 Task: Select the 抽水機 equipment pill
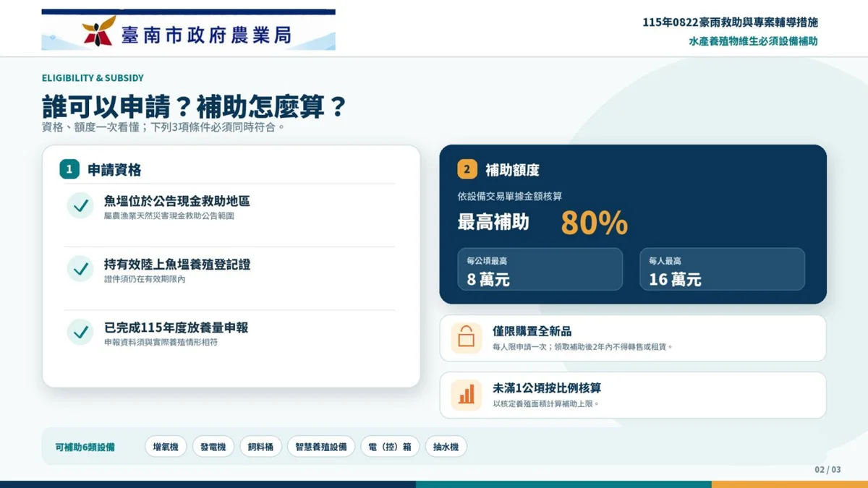(x=446, y=447)
